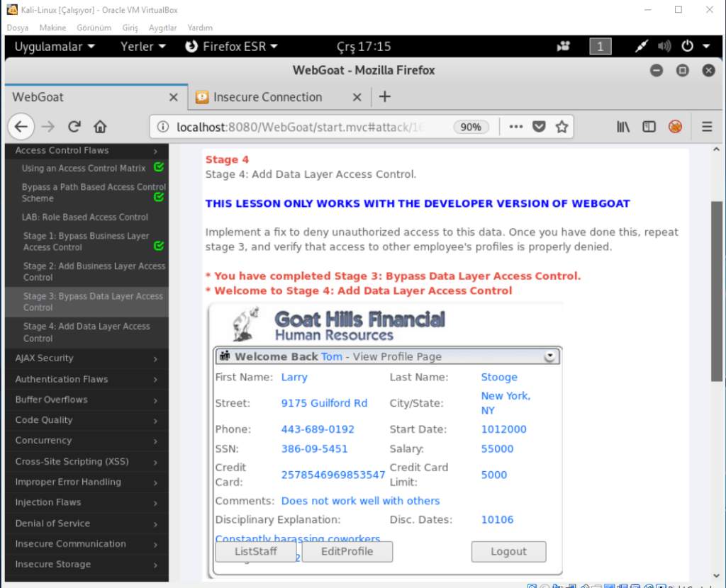Open the Firefox hamburger menu
The height and width of the screenshot is (588, 726).
coord(706,127)
